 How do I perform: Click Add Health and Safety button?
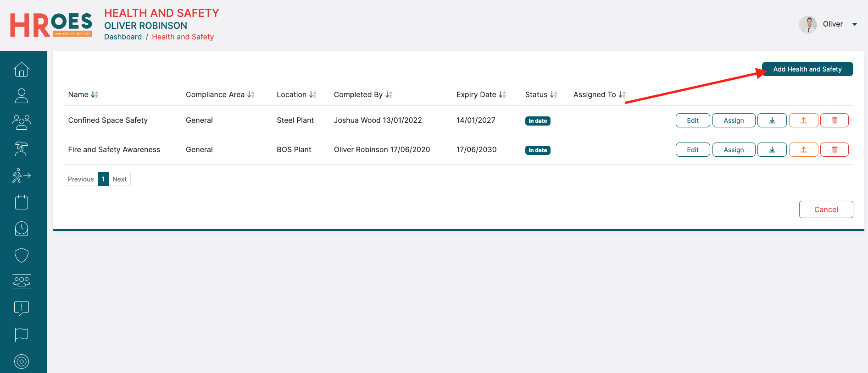pyautogui.click(x=807, y=69)
